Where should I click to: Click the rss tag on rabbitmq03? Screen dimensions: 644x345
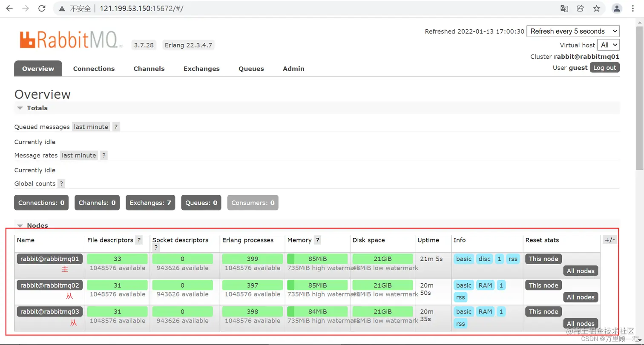(x=460, y=324)
